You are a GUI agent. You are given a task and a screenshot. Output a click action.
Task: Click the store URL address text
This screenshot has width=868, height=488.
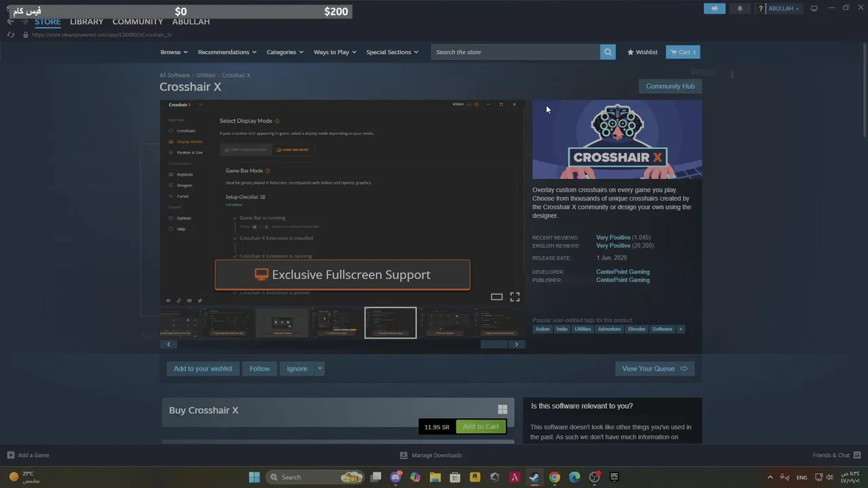pyautogui.click(x=102, y=35)
